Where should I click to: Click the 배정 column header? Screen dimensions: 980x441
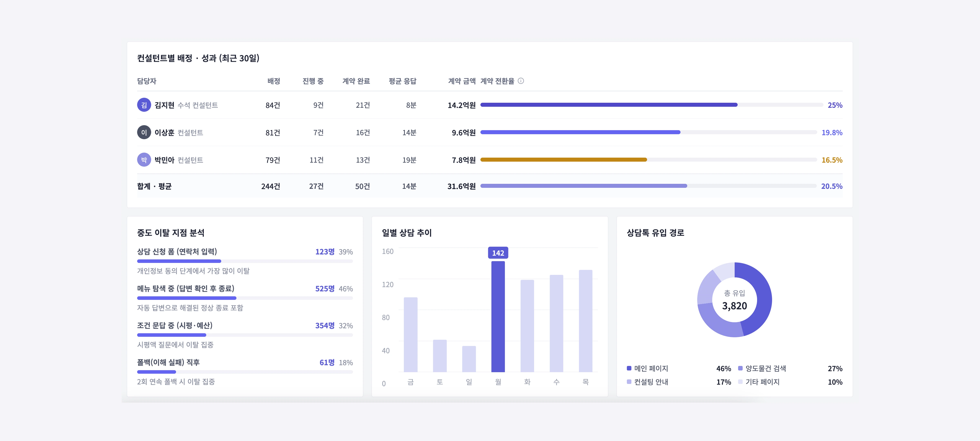(274, 81)
